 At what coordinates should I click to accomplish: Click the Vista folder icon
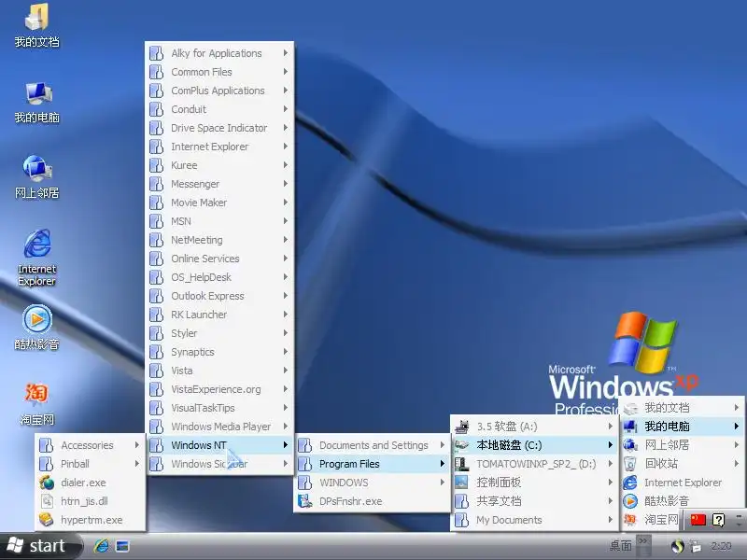[x=157, y=371]
